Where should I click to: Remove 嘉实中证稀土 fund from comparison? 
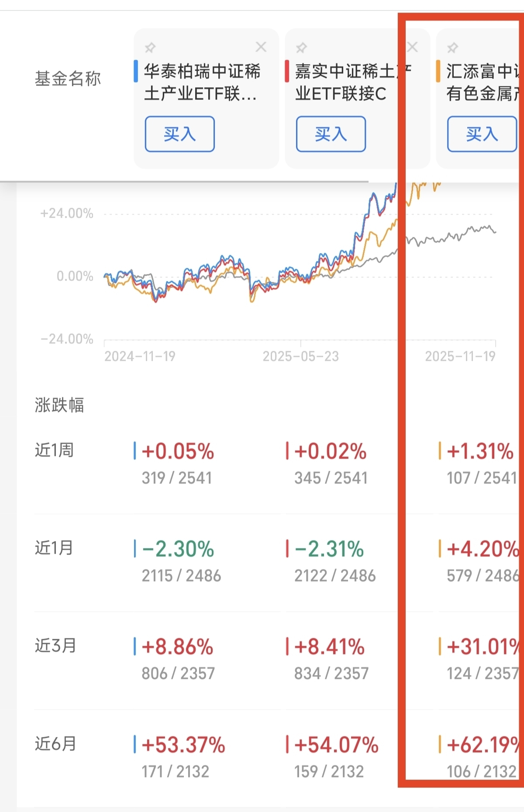tap(412, 47)
